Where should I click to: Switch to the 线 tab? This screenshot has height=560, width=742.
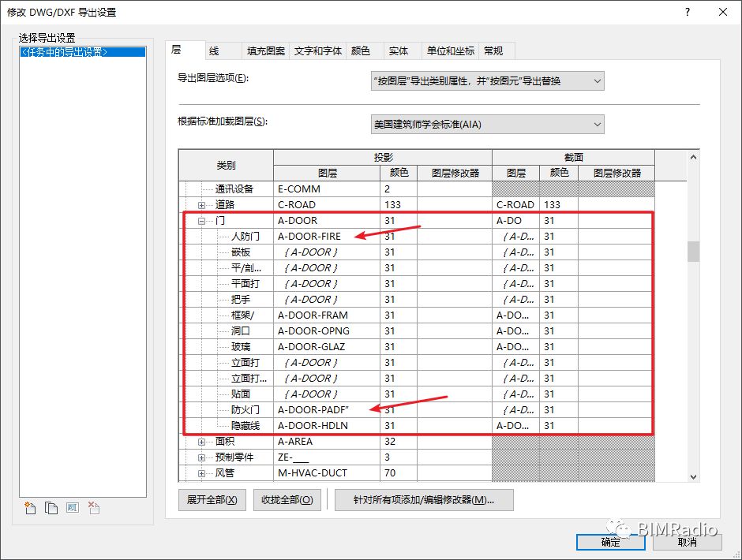[x=223, y=51]
